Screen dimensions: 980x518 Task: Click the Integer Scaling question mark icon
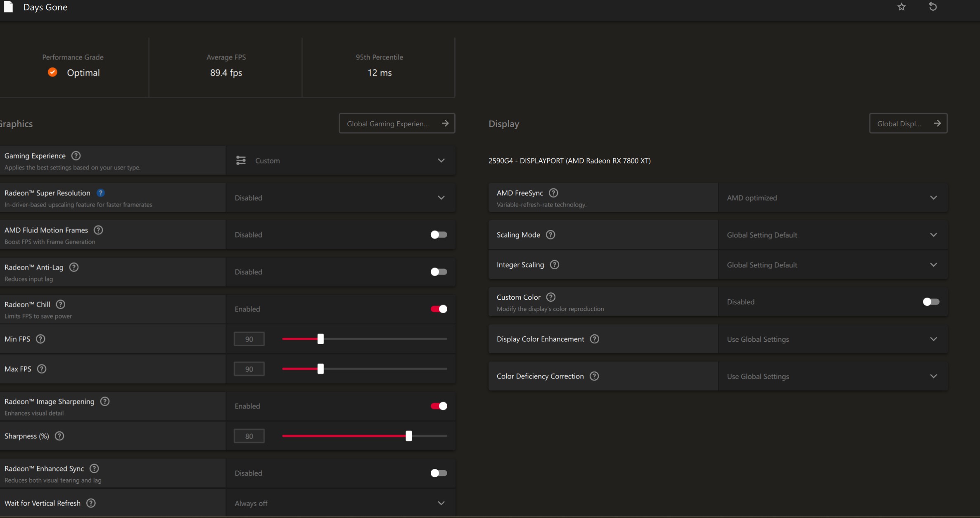pyautogui.click(x=555, y=265)
